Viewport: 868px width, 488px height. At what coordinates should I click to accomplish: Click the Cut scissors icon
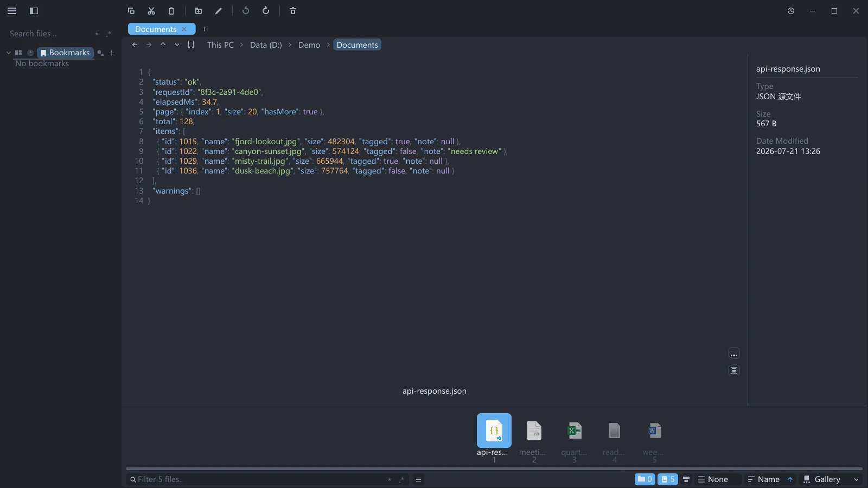click(x=151, y=11)
